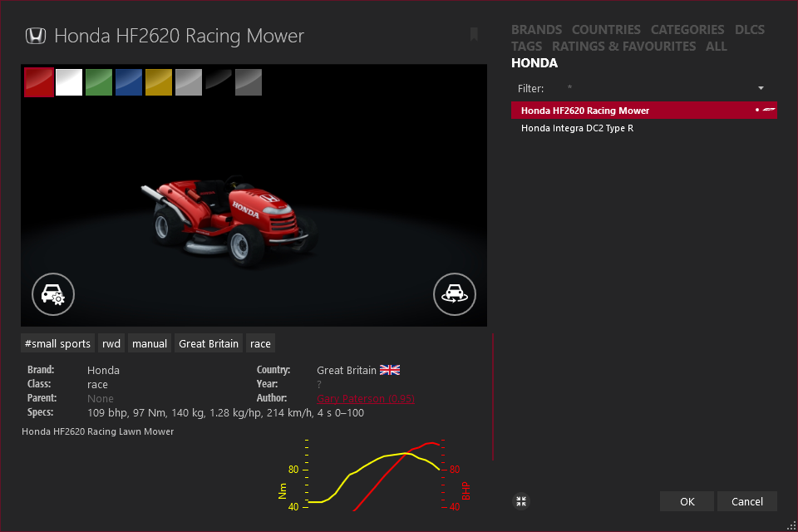Open the Gary Paterson author link
Image resolution: width=798 pixels, height=532 pixels.
pyautogui.click(x=366, y=399)
